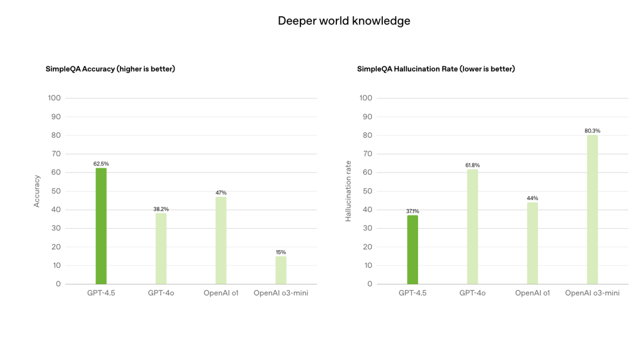Click the 70 tick on the Hallucination rate axis

(367, 154)
